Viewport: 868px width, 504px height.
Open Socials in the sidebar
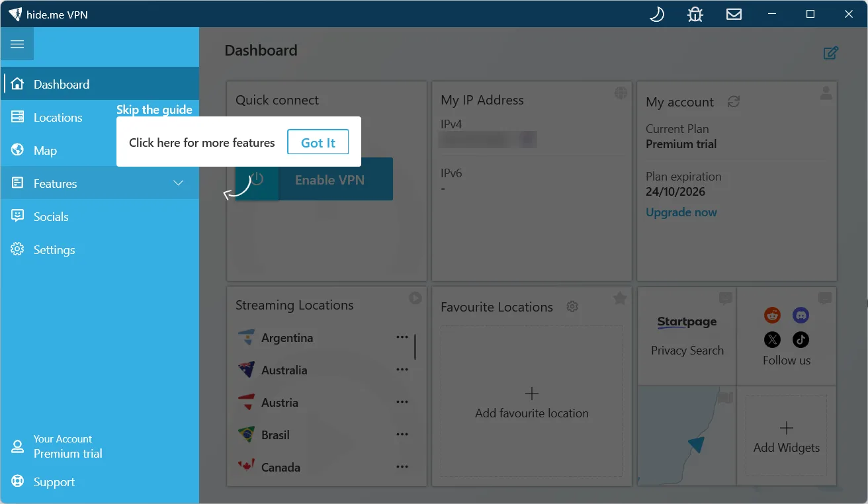[100, 216]
